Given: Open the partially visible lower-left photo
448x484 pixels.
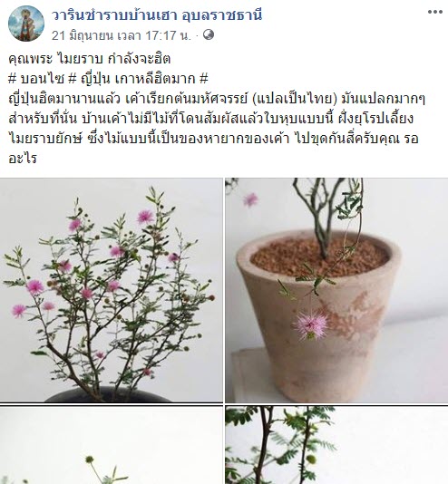Looking at the screenshot, I should point(112,445).
